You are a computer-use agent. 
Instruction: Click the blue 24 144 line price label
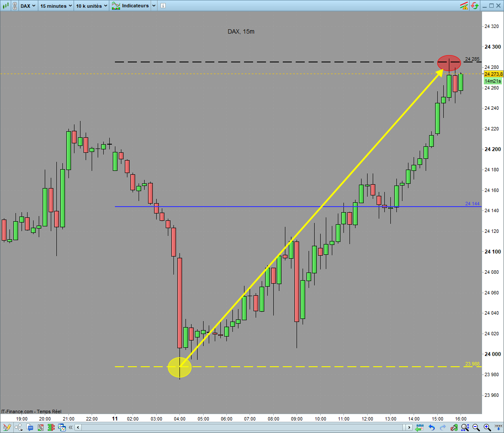472,204
